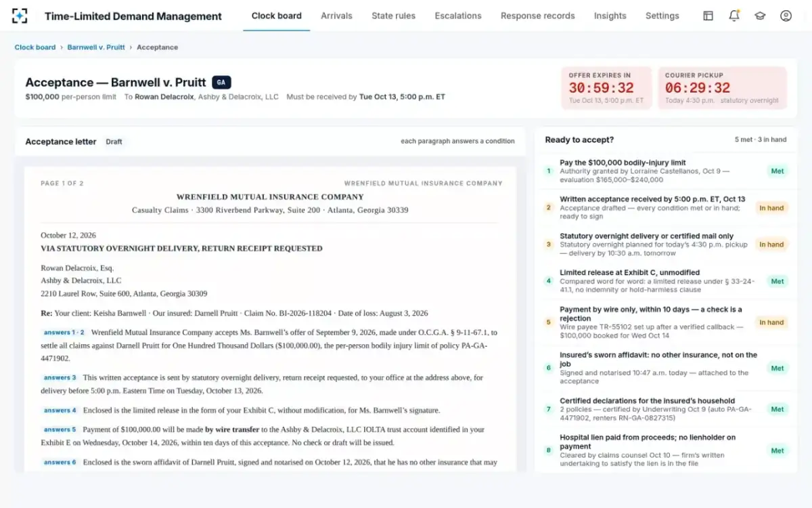The height and width of the screenshot is (508, 812).
Task: Select 'Certified declarations for the insured's household'
Action: [x=666, y=409]
